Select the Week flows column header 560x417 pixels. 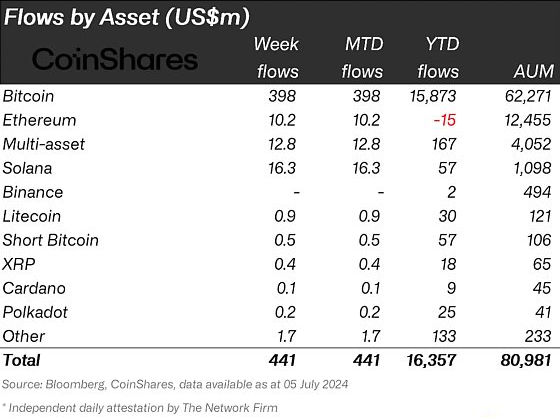click(276, 58)
